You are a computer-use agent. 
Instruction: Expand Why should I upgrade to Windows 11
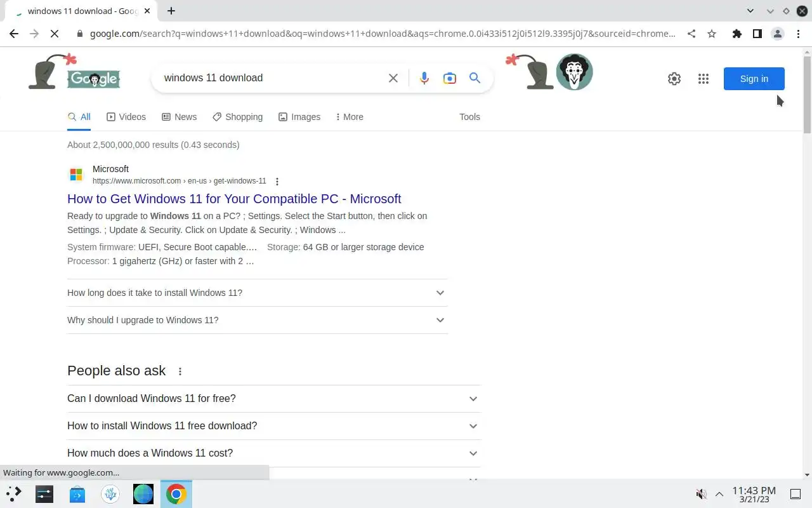258,320
